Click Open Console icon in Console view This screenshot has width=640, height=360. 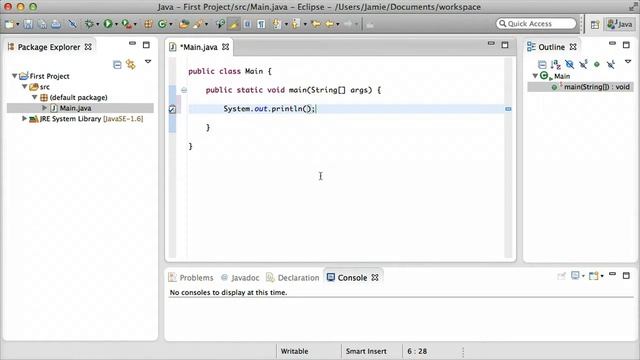coord(593,276)
